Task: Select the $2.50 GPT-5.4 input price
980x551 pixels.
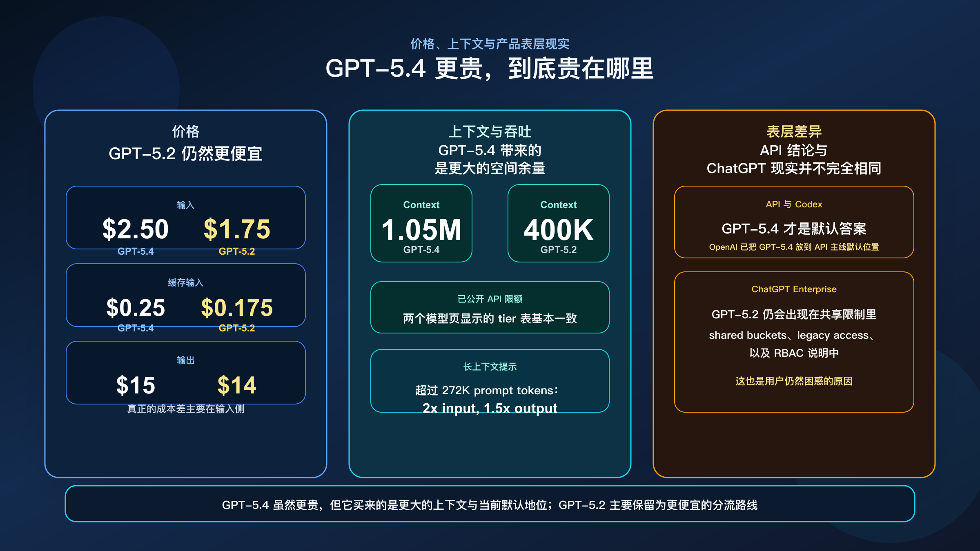Action: click(136, 229)
